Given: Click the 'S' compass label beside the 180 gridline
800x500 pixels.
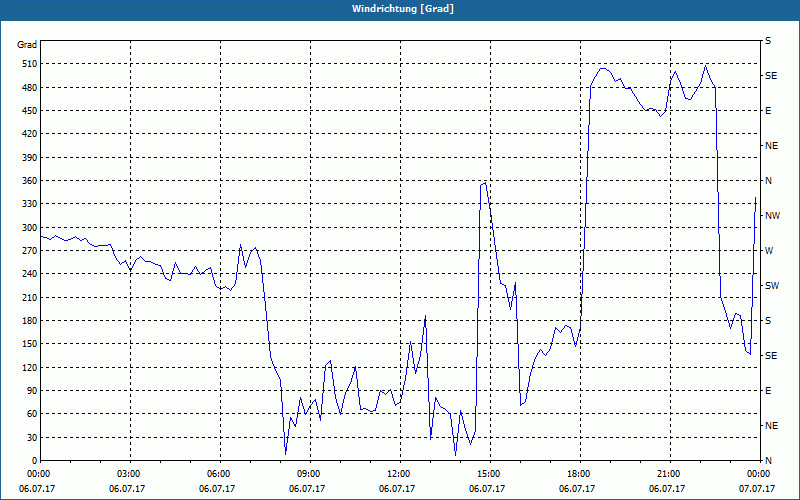Looking at the screenshot, I should 768,321.
